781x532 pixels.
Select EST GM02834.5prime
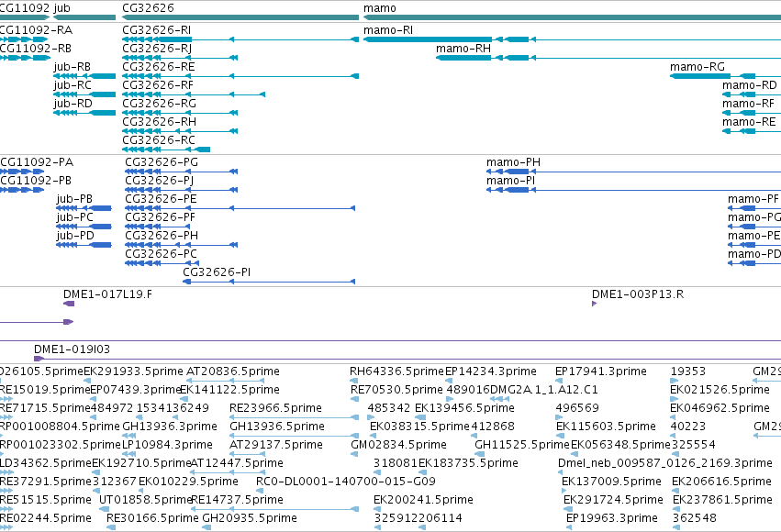tap(398, 446)
